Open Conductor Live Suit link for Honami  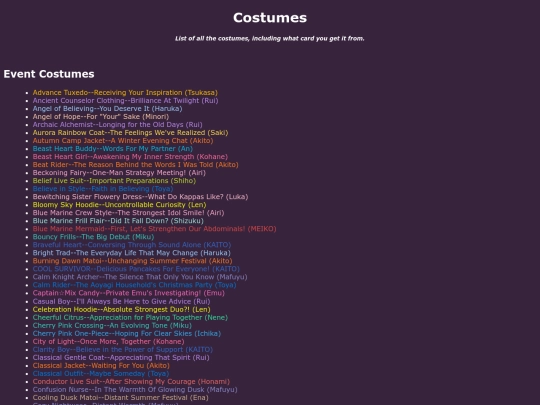131,382
